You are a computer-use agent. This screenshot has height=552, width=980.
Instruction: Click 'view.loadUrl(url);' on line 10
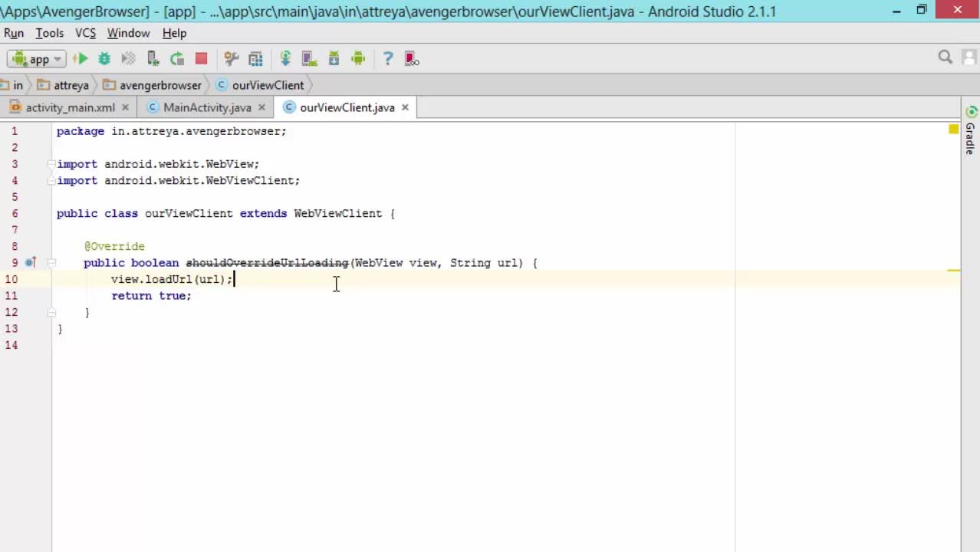point(172,279)
